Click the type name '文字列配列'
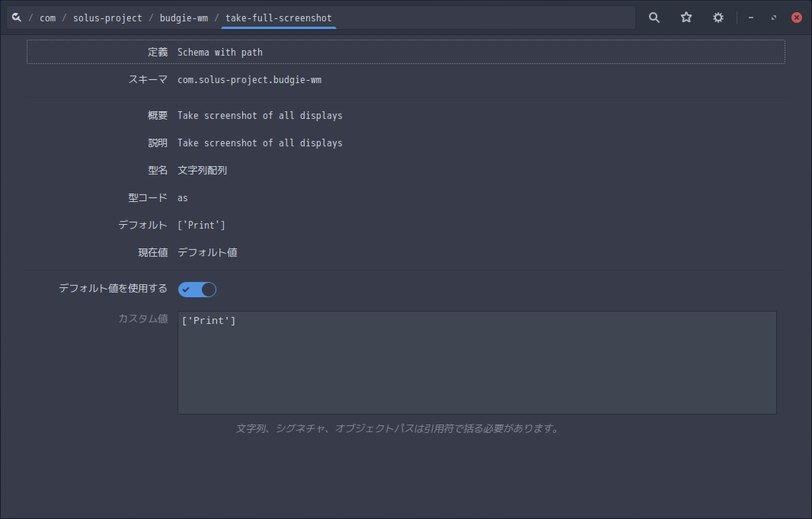The image size is (812, 519). pos(203,171)
